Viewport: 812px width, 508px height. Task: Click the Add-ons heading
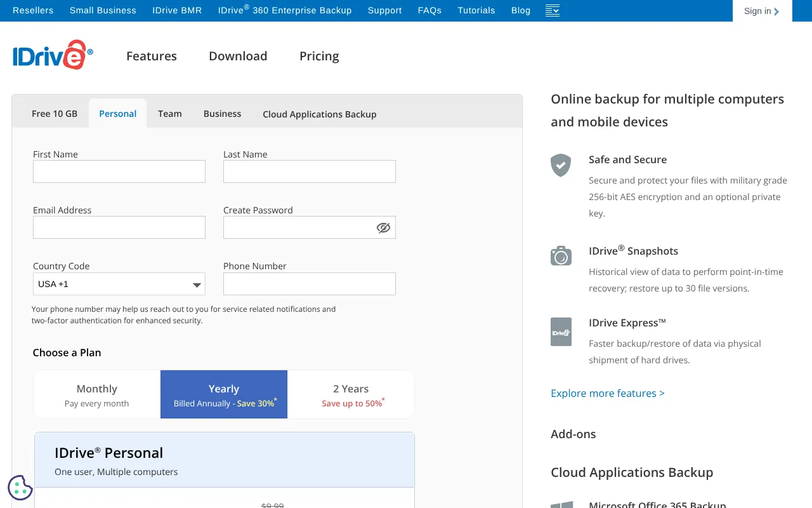click(x=573, y=434)
